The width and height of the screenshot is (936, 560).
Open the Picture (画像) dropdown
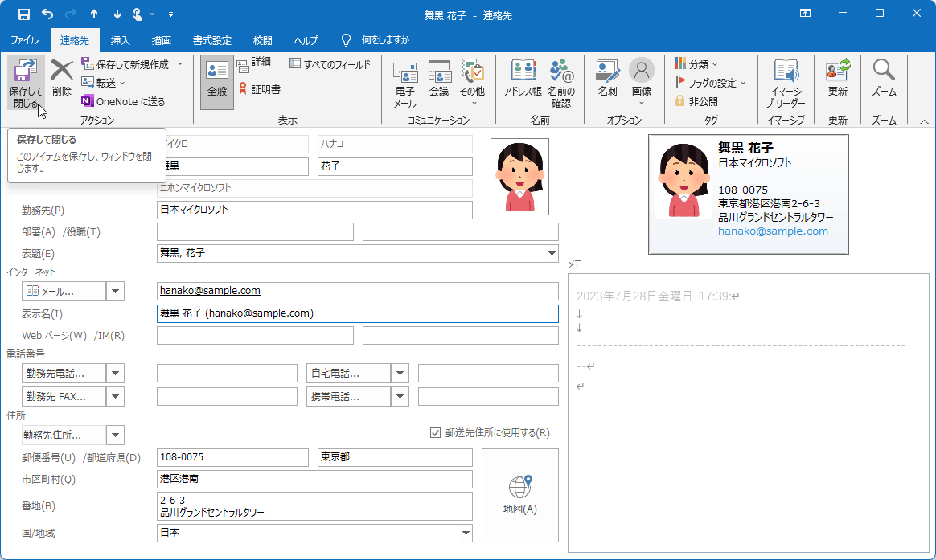[642, 83]
